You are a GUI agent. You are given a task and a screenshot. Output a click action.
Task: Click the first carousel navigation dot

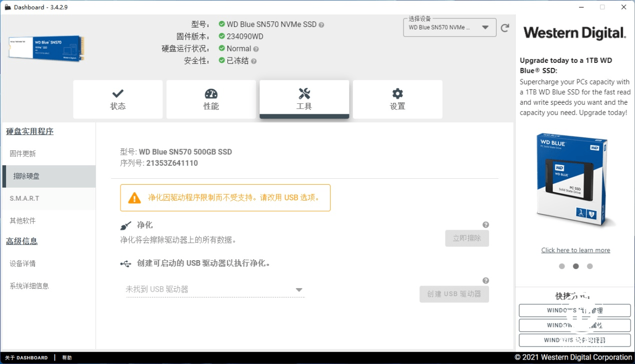pos(561,266)
